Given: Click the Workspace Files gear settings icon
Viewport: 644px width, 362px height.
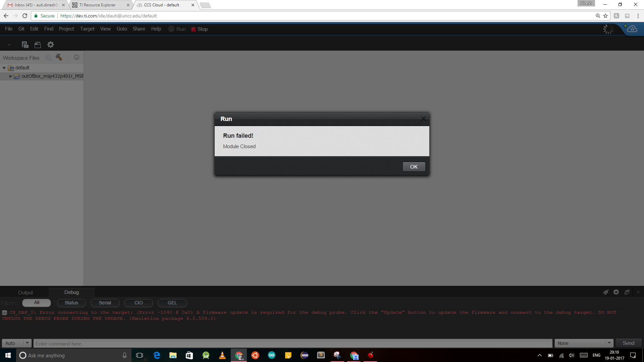Looking at the screenshot, I should coord(76,57).
